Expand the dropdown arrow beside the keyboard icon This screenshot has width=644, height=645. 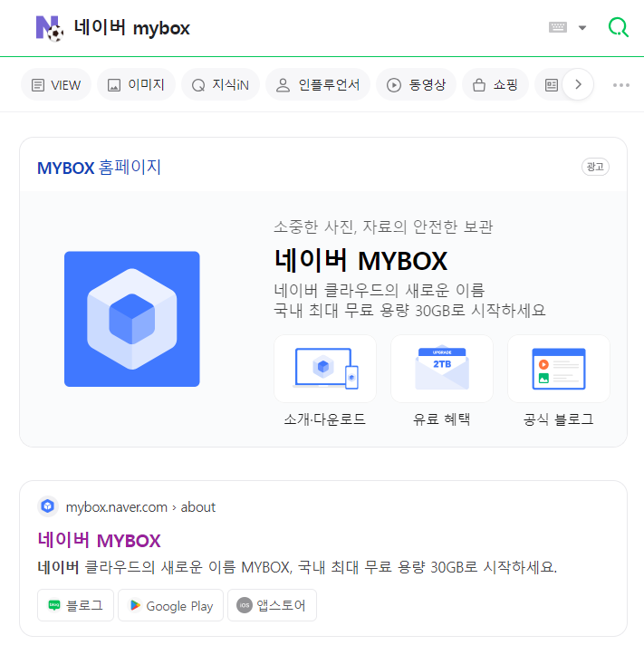coord(582,28)
